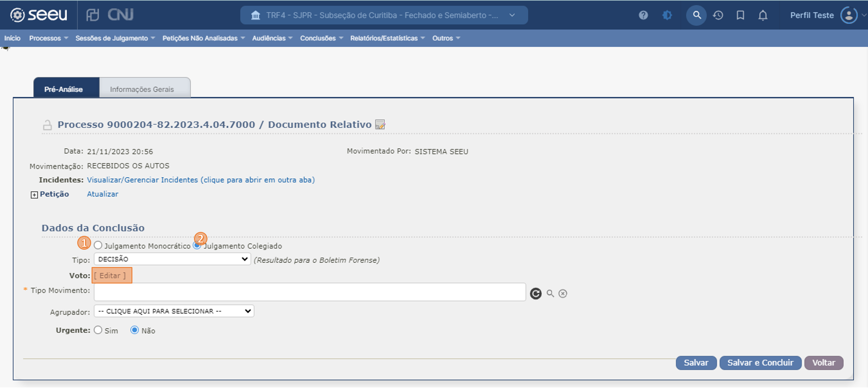The height and width of the screenshot is (388, 868).
Task: Open the search magnifier in the header
Action: (697, 15)
